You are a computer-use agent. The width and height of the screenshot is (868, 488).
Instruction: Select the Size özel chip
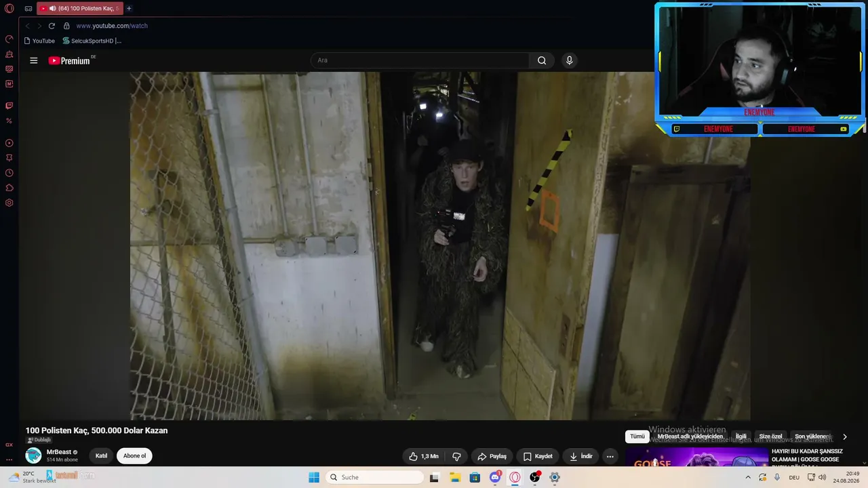click(x=770, y=436)
